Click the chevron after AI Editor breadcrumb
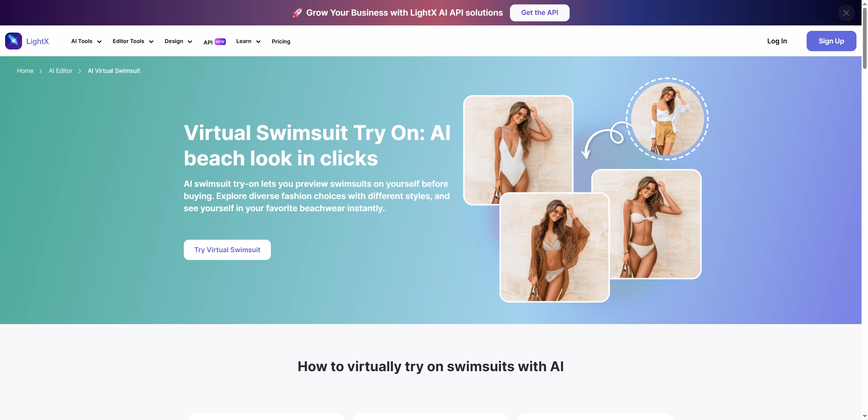Image resolution: width=868 pixels, height=420 pixels. coord(80,71)
